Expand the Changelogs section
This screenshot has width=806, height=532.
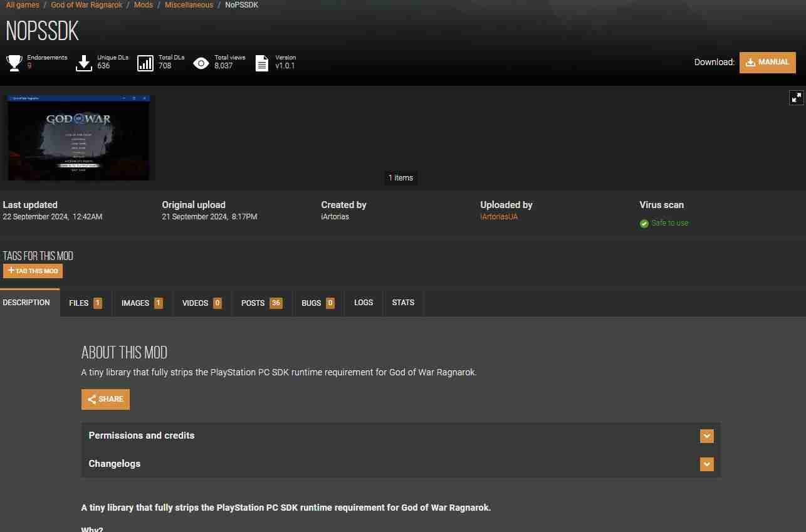pos(401,464)
